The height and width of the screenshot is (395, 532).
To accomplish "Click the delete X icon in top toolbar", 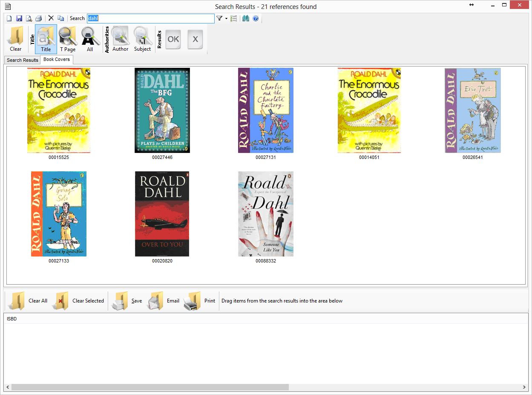I will (x=51, y=18).
